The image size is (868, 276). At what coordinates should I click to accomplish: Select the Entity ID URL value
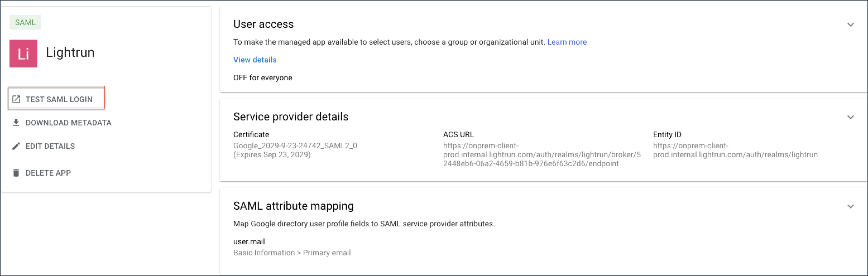[x=735, y=151]
